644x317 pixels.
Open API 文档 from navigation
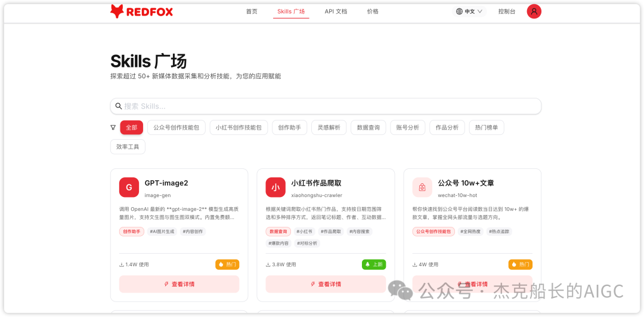[336, 11]
